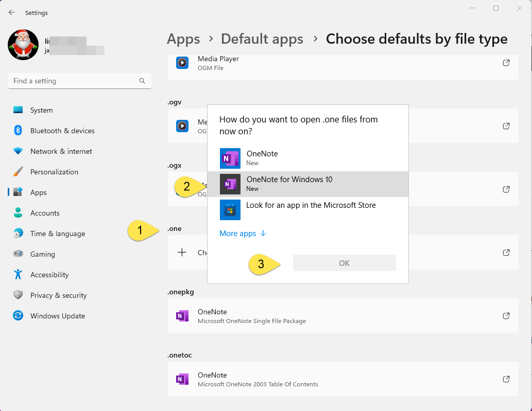Open Bluetooth & devices settings

[x=62, y=131]
